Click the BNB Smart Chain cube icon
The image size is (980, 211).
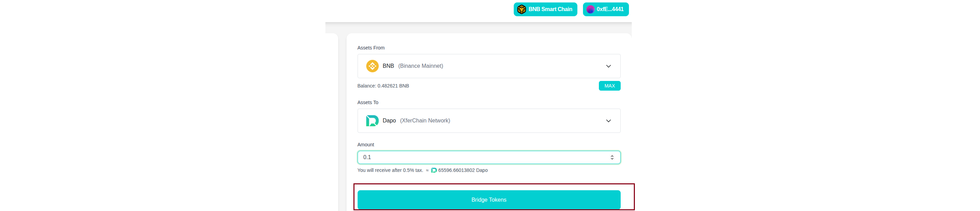521,9
